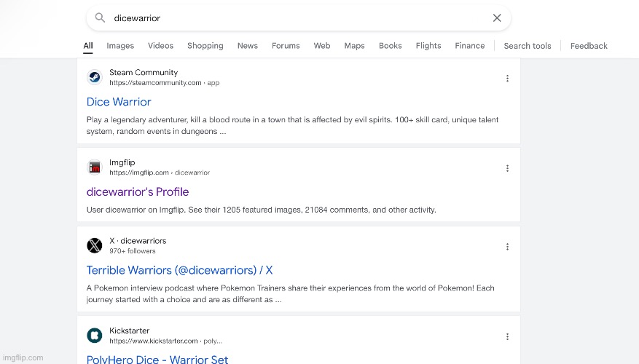Viewport: 639px width, 364px height.
Task: Switch to the Images tab
Action: coord(120,46)
